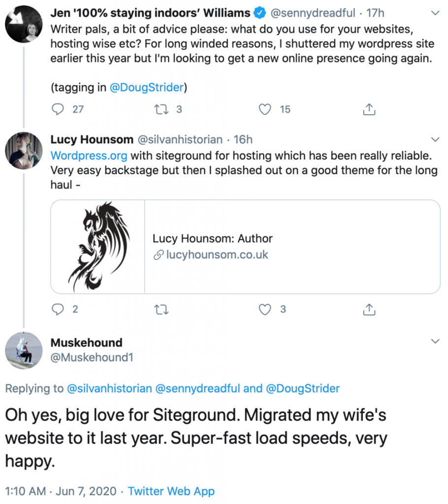The image size is (448, 504).
Task: Reply to Lucy Hounsom's tweet
Action: pos(58,309)
